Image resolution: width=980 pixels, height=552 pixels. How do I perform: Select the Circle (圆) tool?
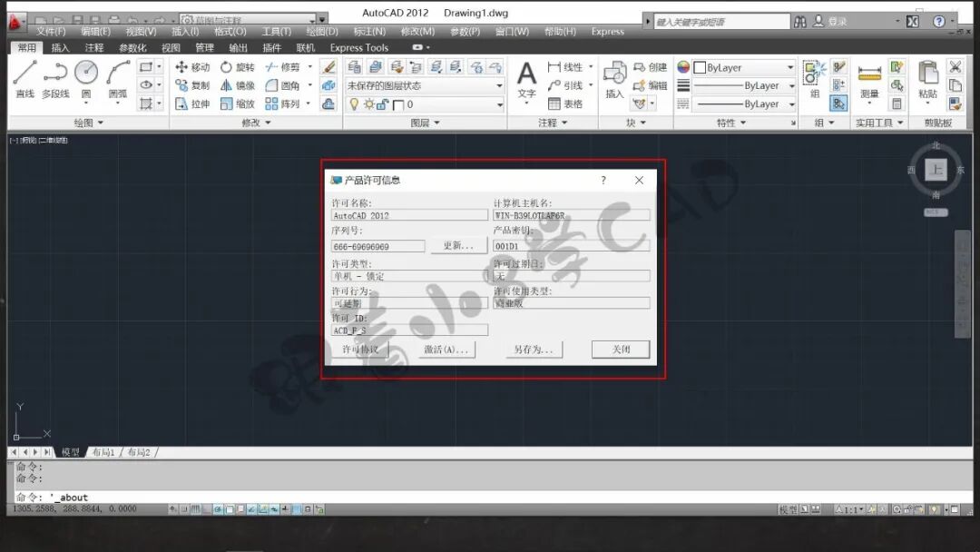85,79
